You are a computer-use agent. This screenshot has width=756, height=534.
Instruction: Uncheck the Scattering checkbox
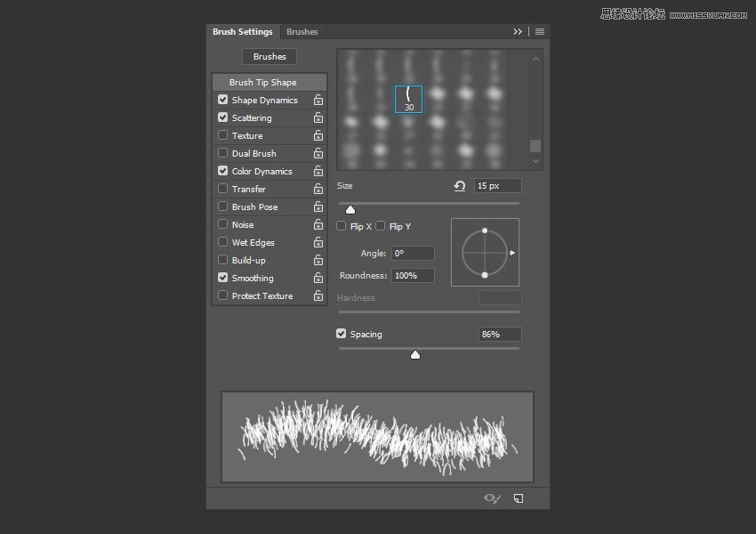[x=222, y=117]
